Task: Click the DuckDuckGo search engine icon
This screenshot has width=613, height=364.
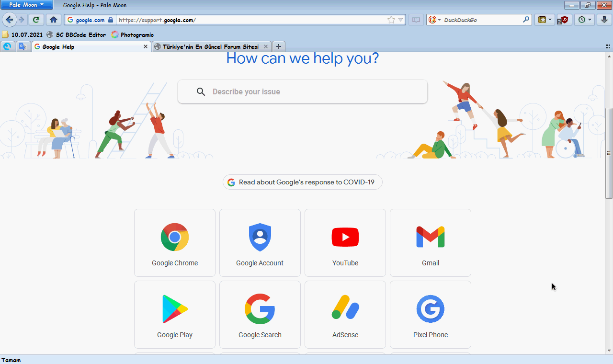Action: pyautogui.click(x=432, y=20)
